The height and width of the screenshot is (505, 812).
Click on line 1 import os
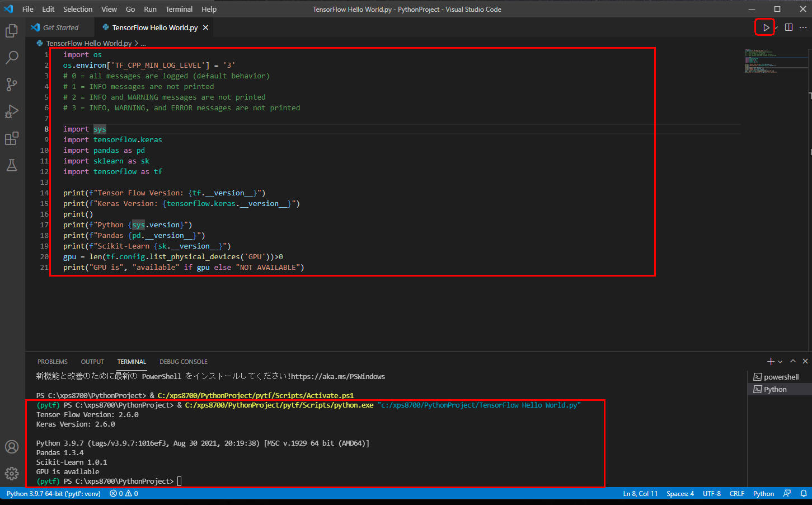point(82,54)
